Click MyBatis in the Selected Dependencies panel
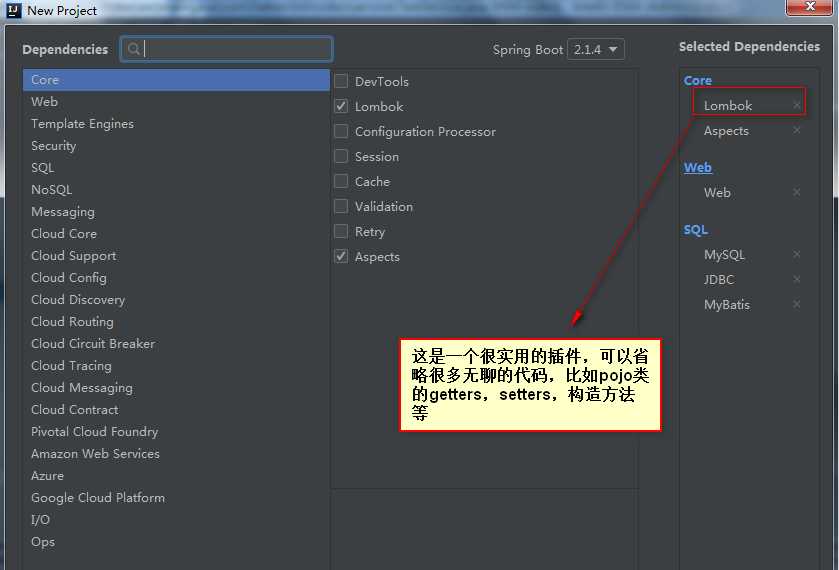This screenshot has width=839, height=570. (727, 305)
